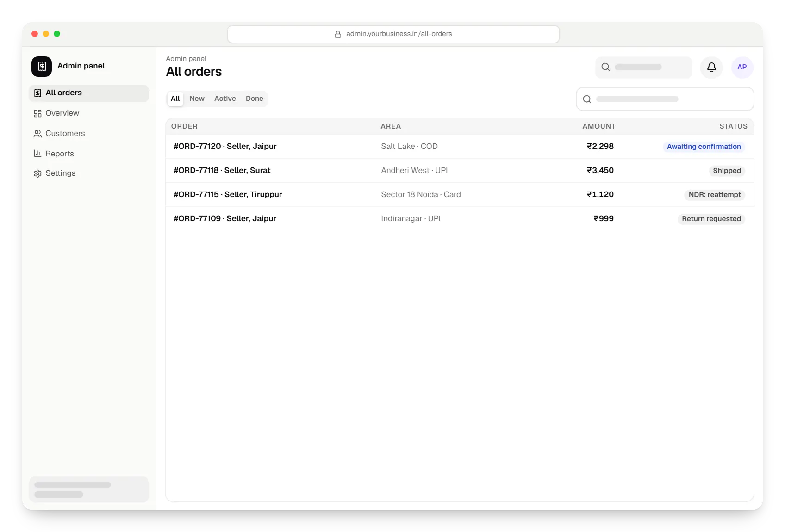Click the Shipped status badge
The width and height of the screenshot is (785, 532).
[727, 171]
